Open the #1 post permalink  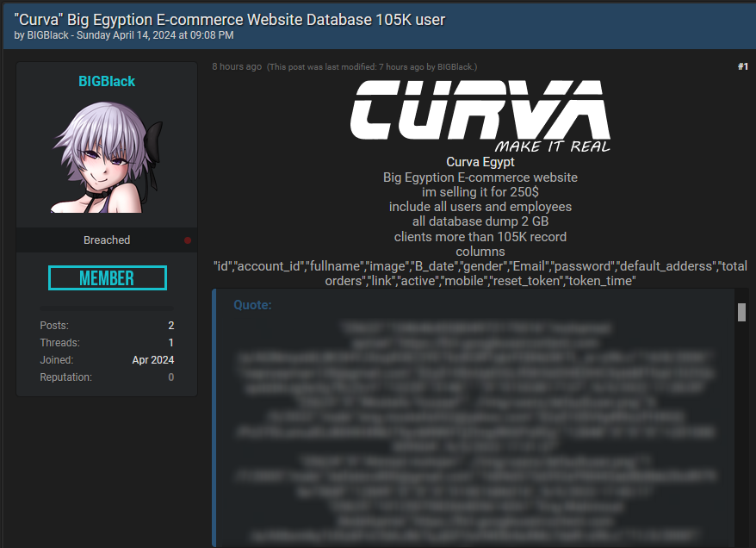pyautogui.click(x=742, y=66)
